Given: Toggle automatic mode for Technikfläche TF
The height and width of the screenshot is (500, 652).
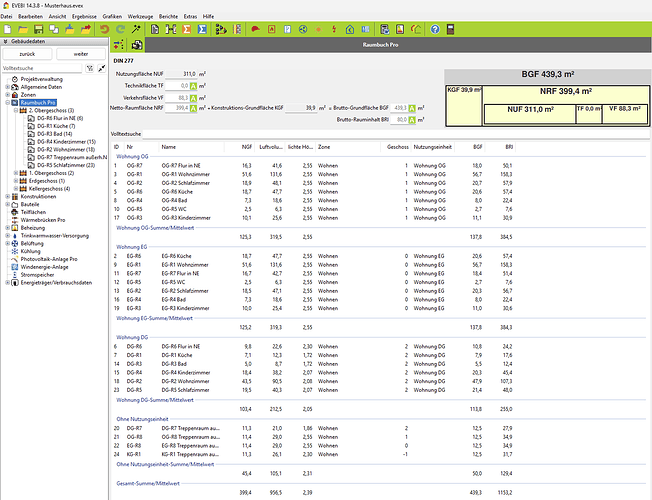Looking at the screenshot, I should [193, 86].
